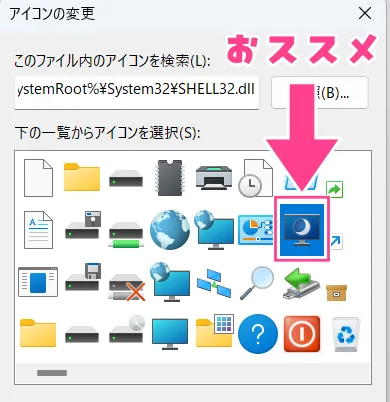Viewport: 390px width, 402px height.
Task: Select the control panel pie chart icon
Action: pos(256,230)
